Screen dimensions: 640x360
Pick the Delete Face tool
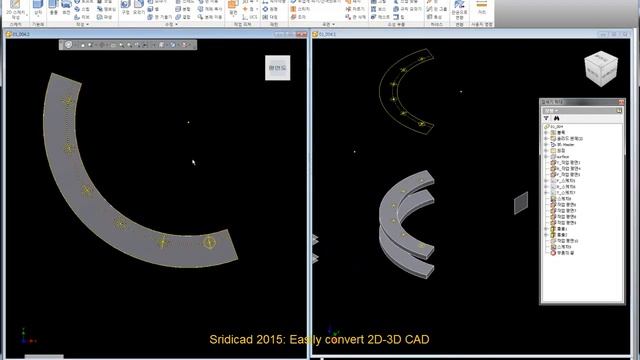pyautogui.click(x=356, y=17)
